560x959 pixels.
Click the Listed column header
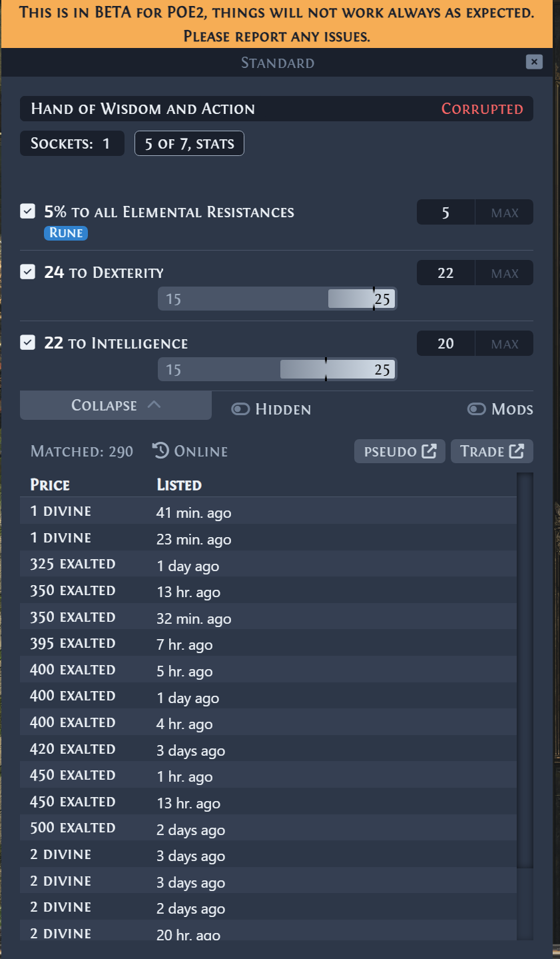coord(179,484)
